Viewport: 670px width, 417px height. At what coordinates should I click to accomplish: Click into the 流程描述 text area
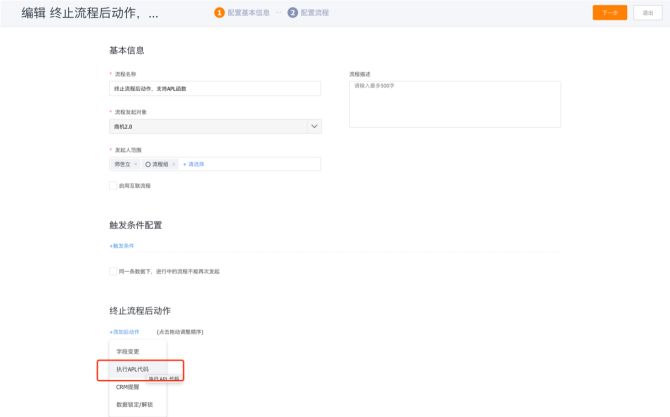pos(454,104)
